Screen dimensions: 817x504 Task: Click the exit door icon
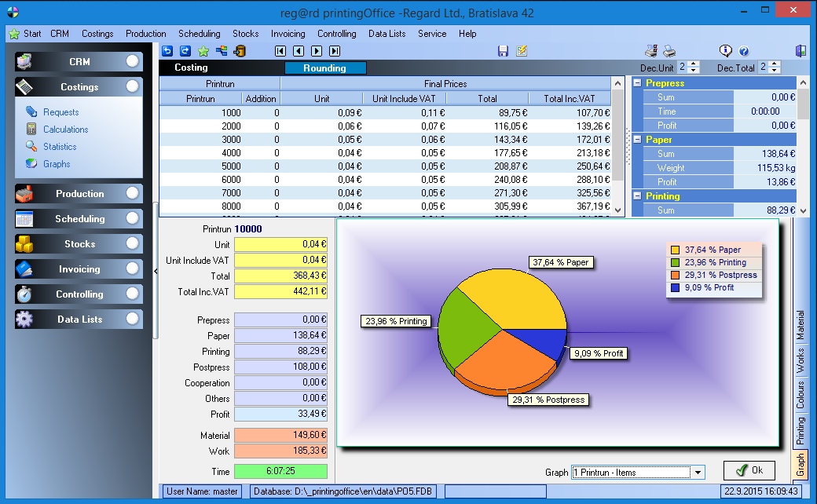pos(800,51)
